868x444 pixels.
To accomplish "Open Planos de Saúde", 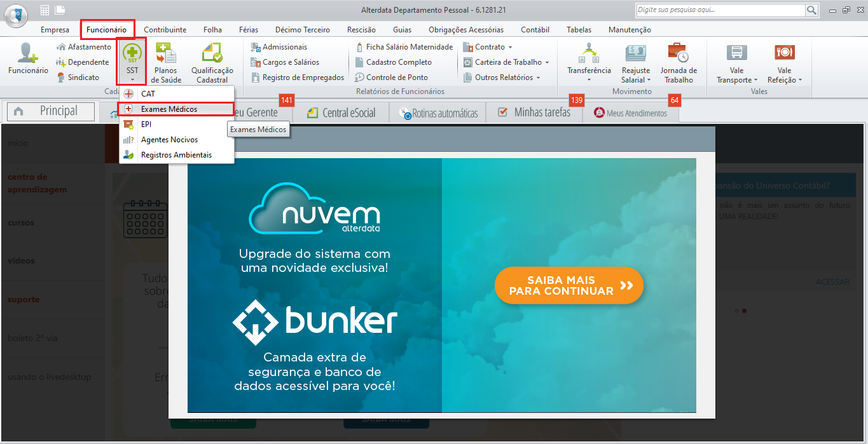I will pos(166,63).
